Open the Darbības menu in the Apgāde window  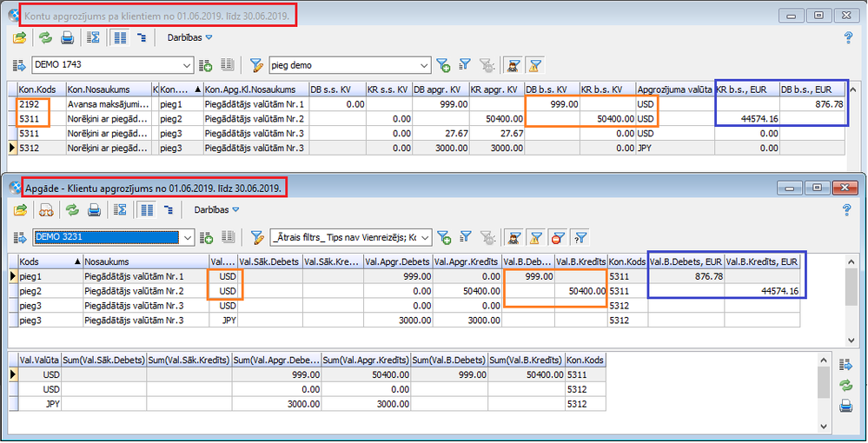click(214, 209)
